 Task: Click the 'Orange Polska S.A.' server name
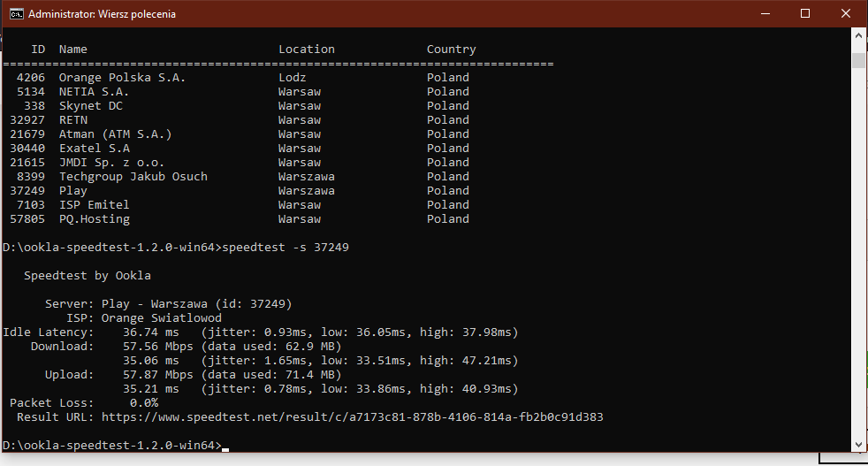pos(122,78)
